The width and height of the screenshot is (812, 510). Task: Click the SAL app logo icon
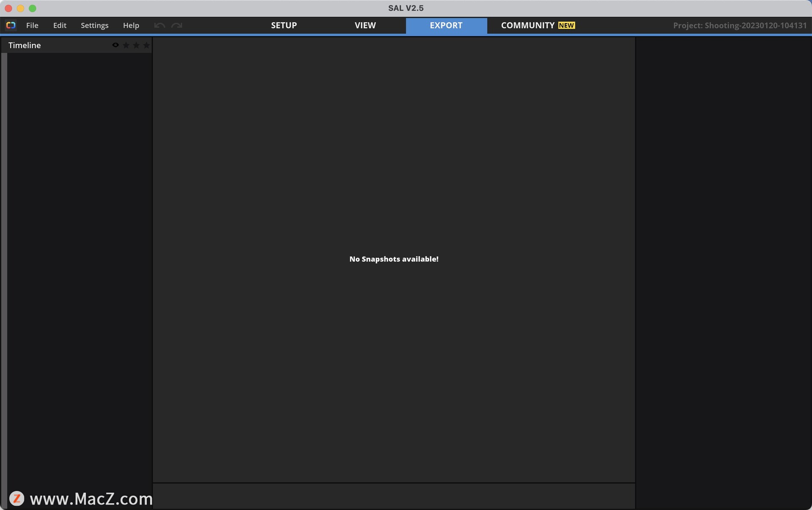(11, 25)
